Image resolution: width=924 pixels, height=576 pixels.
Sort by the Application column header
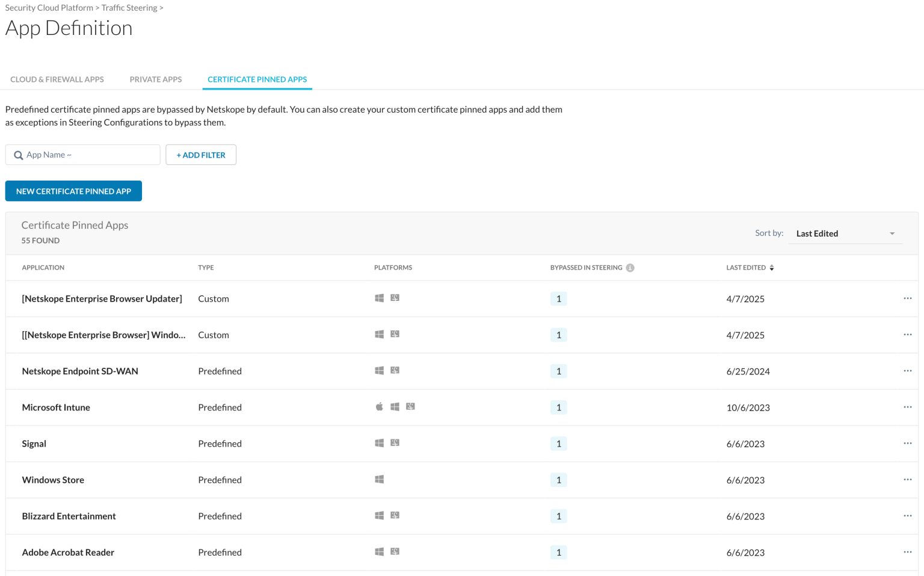coord(43,268)
